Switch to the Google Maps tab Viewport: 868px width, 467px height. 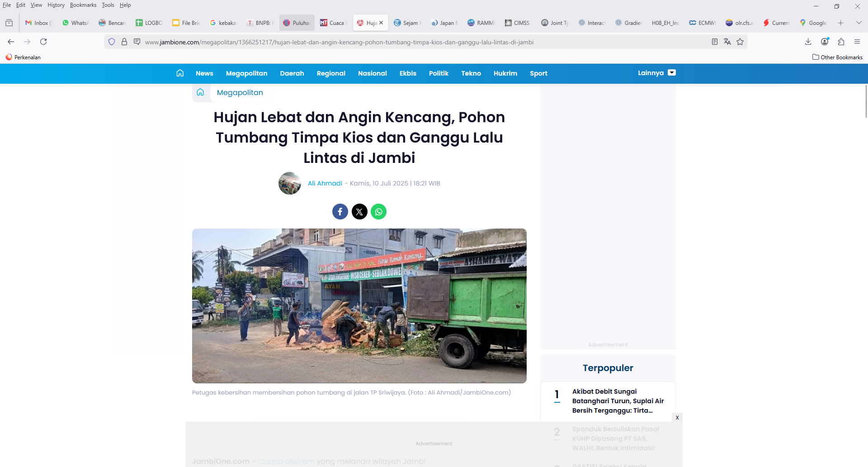(x=813, y=23)
